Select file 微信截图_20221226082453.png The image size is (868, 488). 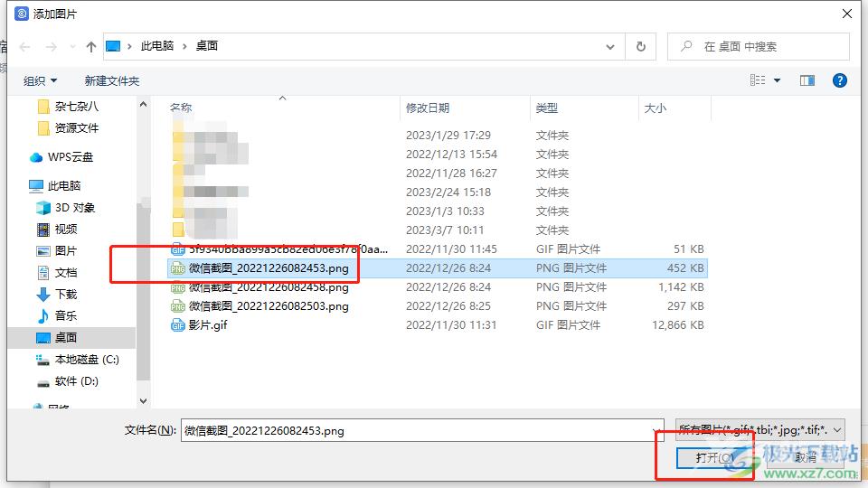[438, 268]
